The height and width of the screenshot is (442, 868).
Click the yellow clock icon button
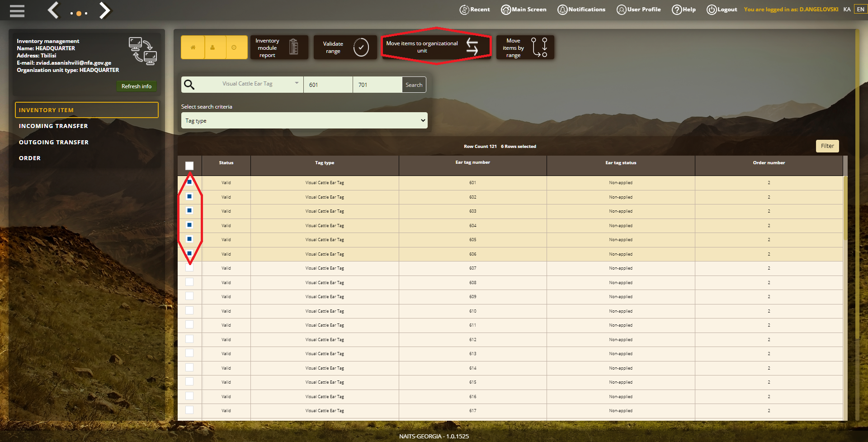pyautogui.click(x=234, y=47)
